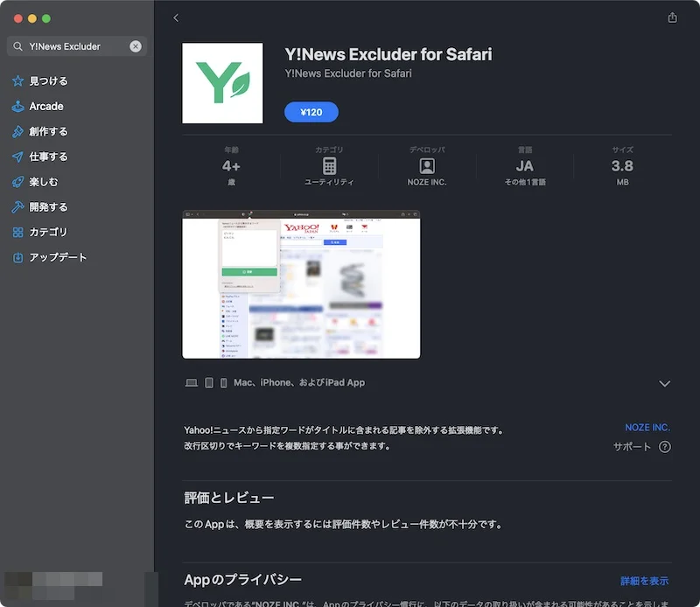700x607 pixels.
Task: Expand the Mac, iPhone, iPad compatibility row
Action: point(664,383)
